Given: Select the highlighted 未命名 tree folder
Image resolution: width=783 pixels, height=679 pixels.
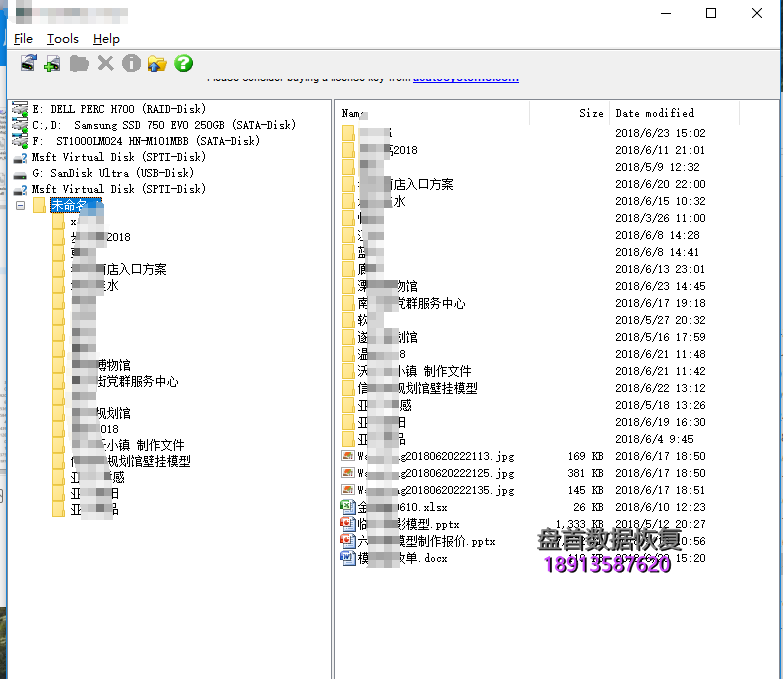Looking at the screenshot, I should (x=76, y=205).
